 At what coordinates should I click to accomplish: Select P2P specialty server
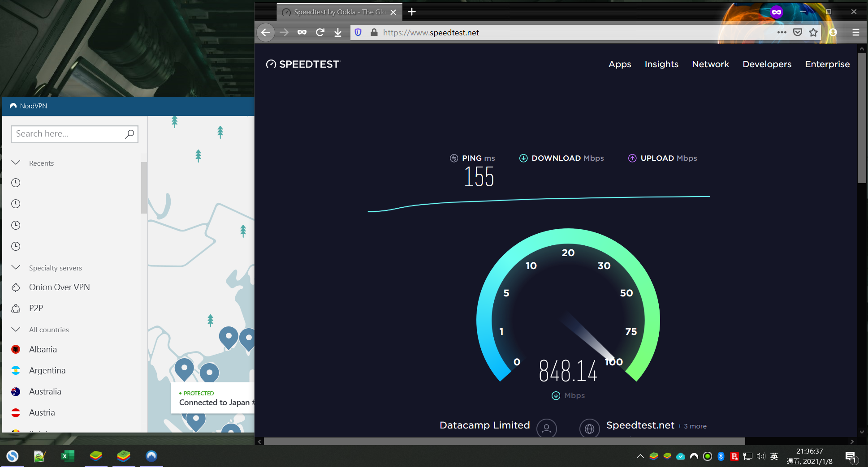click(x=36, y=308)
